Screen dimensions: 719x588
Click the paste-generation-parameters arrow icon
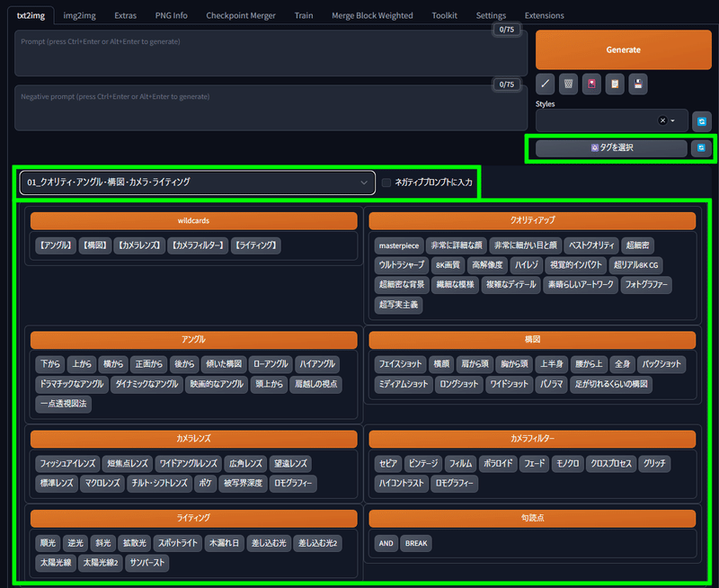coord(545,84)
